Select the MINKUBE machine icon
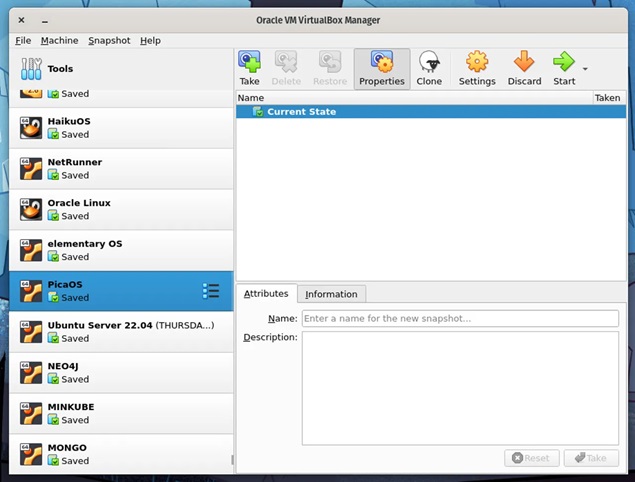The height and width of the screenshot is (482, 635). pyautogui.click(x=31, y=414)
